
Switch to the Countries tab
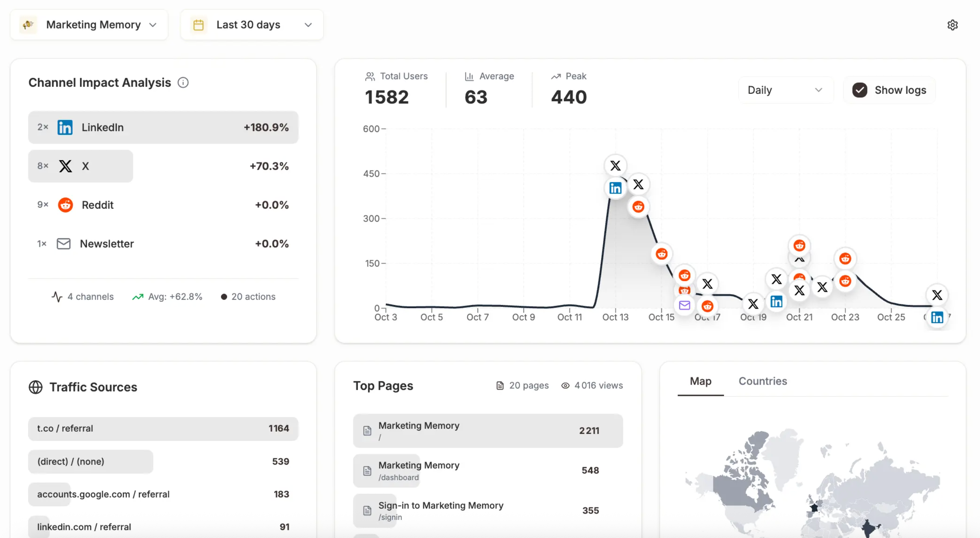coord(762,381)
